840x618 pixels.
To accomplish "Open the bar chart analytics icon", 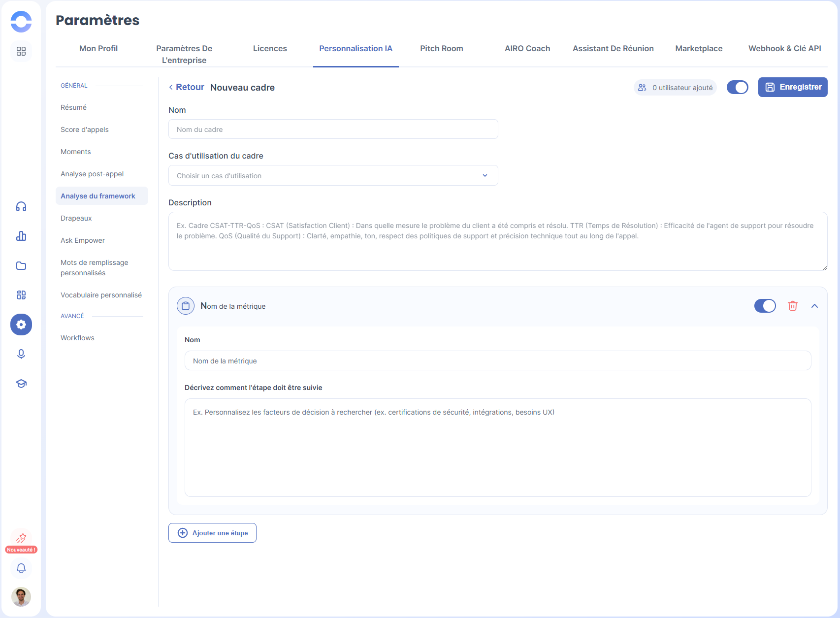I will point(21,236).
